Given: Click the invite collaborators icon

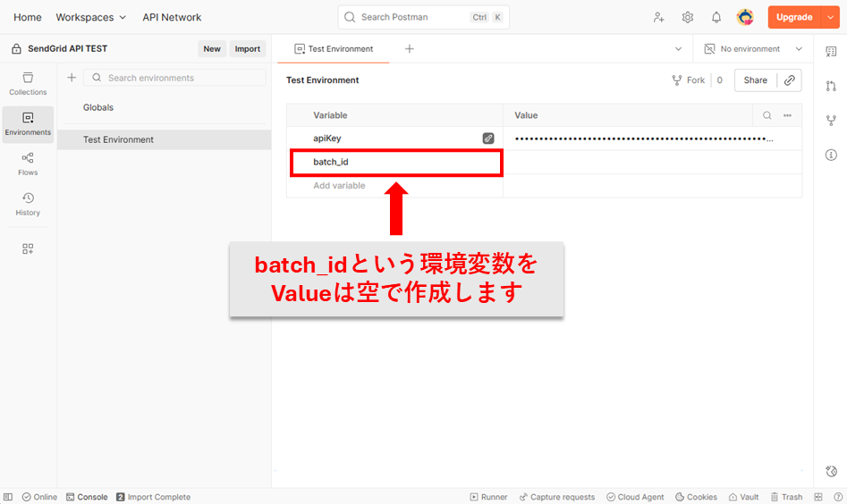Looking at the screenshot, I should [658, 17].
